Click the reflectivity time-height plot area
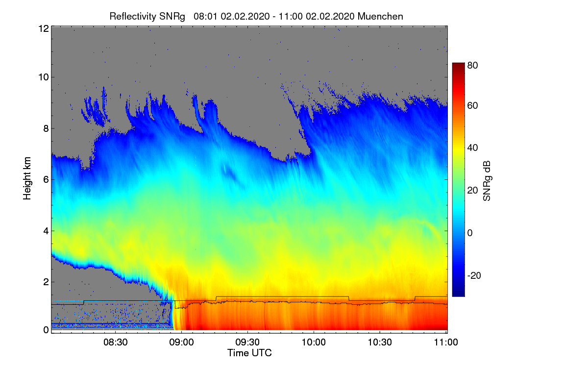Viewport: 588px width, 392px height. coord(249,180)
